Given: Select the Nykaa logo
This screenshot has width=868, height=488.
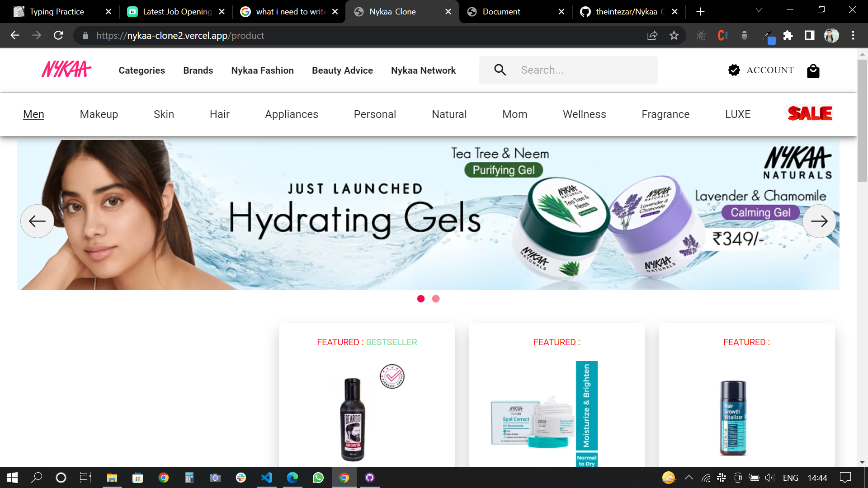Looking at the screenshot, I should (66, 69).
